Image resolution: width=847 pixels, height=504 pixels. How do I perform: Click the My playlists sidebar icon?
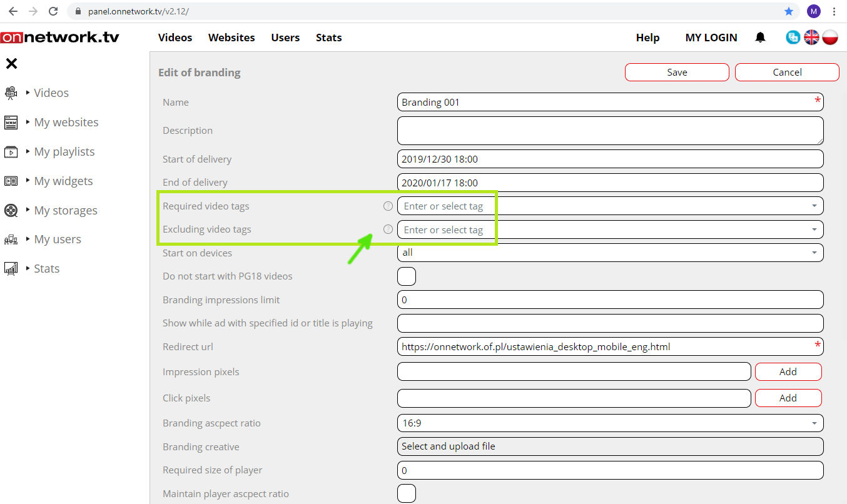pos(11,152)
